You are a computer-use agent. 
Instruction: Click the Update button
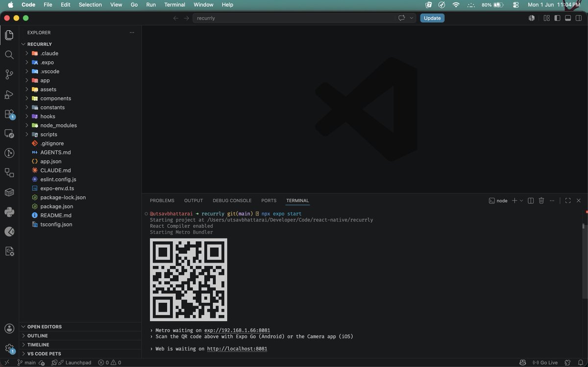pyautogui.click(x=432, y=18)
